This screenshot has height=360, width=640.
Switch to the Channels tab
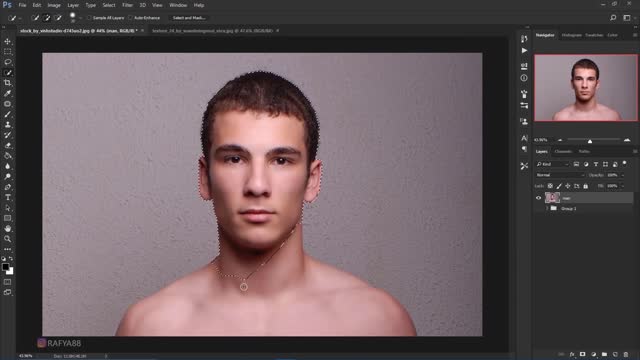click(563, 151)
